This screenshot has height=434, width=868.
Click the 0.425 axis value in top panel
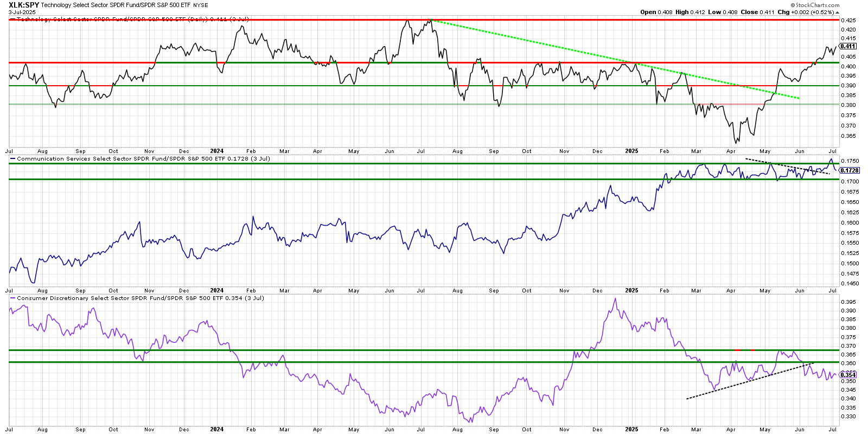(848, 20)
